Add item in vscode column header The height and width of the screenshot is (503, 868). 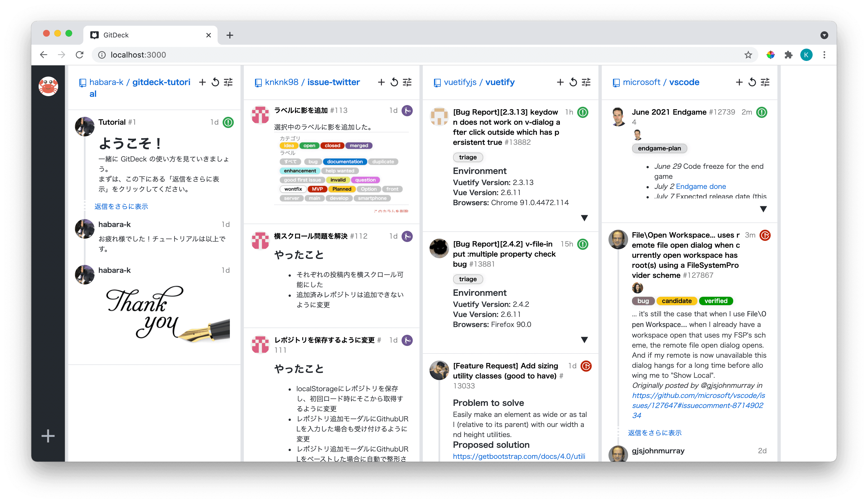coord(739,82)
